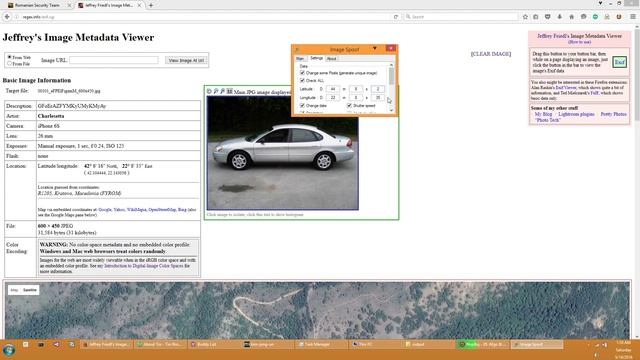
Task: Open Introduction to Digital-Image Color Spaces link
Action: click(144, 266)
